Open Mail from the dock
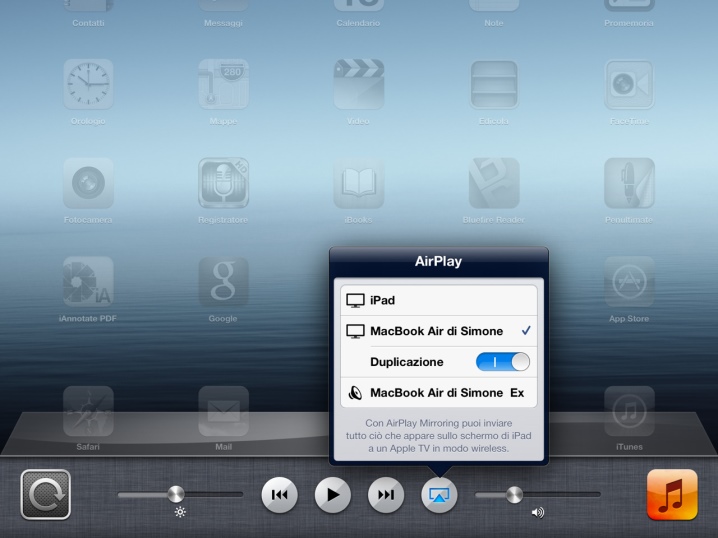 click(x=223, y=411)
